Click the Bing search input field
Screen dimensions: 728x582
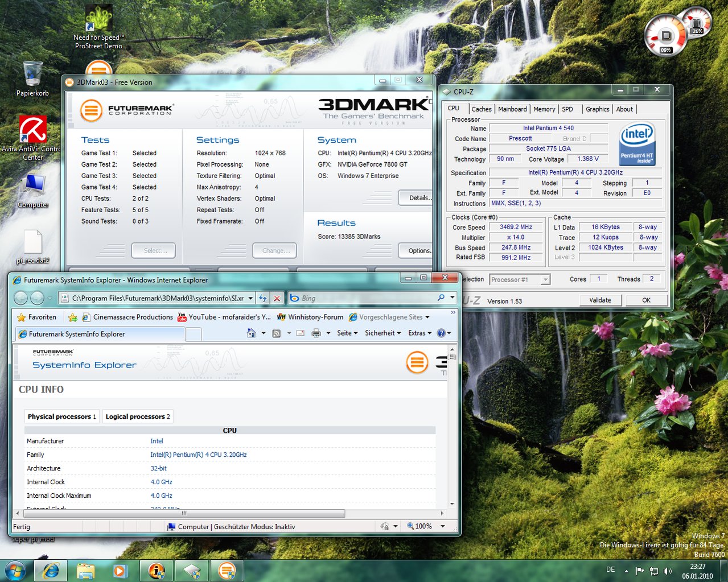click(x=364, y=298)
